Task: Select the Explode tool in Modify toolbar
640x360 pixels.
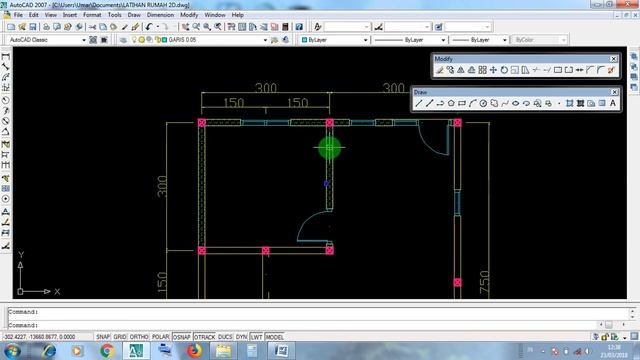Action: [611, 70]
